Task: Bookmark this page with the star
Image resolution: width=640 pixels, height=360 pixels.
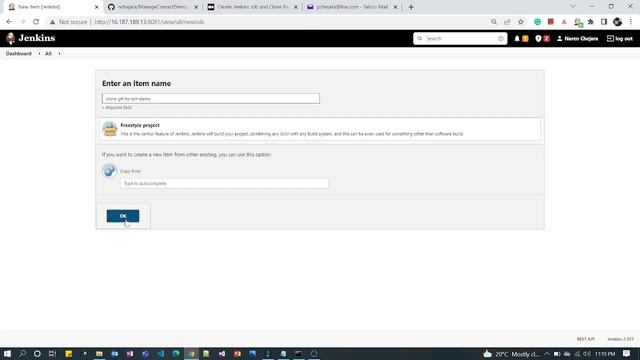Action: pyautogui.click(x=521, y=22)
